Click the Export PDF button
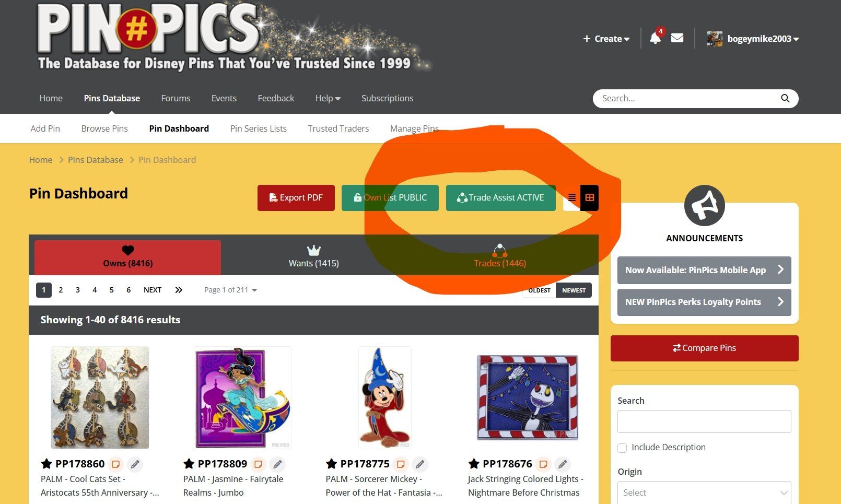 (x=296, y=197)
